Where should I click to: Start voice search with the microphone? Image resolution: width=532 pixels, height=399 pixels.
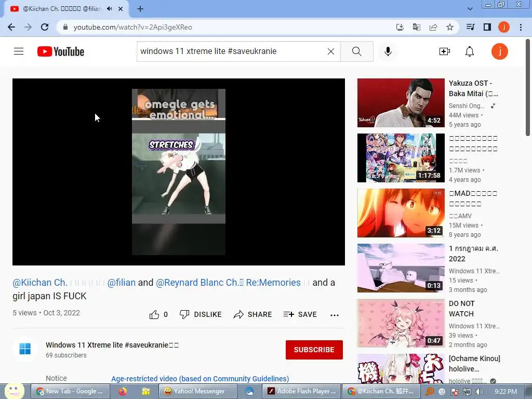(388, 51)
